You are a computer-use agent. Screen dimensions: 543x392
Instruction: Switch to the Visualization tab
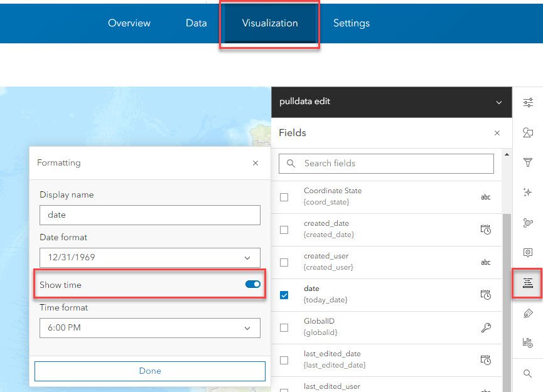270,23
